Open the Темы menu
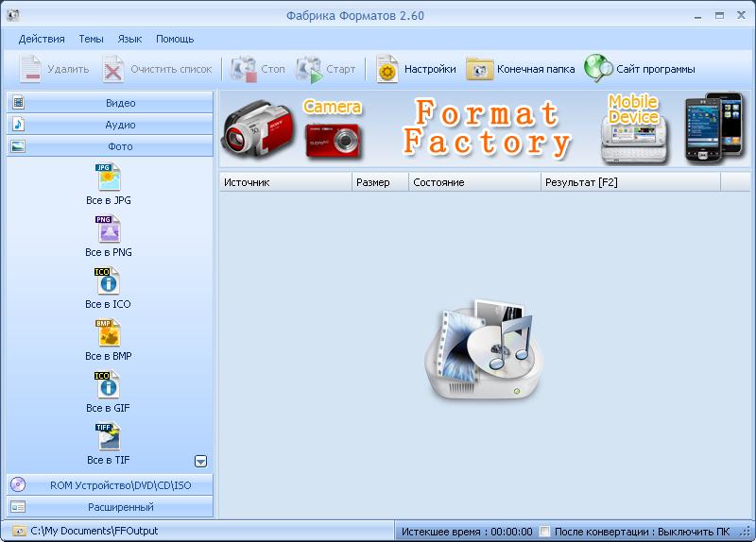Viewport: 756px width, 542px height. tap(91, 39)
